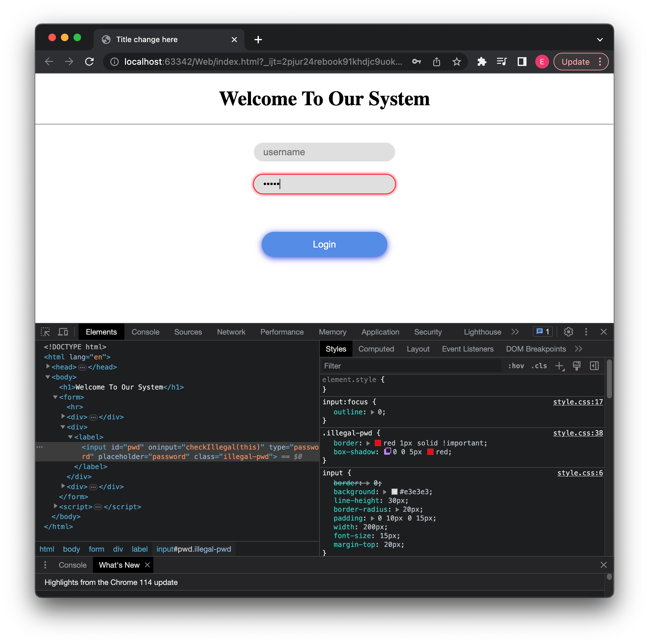Open the Application tab
Image resolution: width=649 pixels, height=644 pixels.
point(380,332)
